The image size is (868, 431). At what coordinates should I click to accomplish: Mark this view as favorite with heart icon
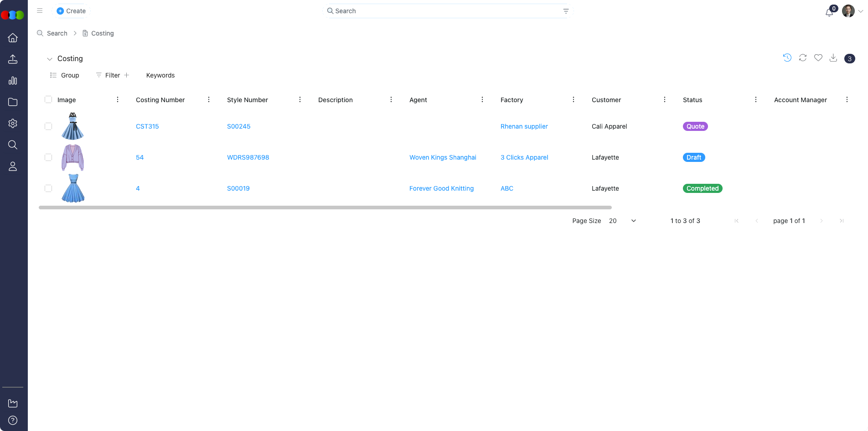point(818,58)
